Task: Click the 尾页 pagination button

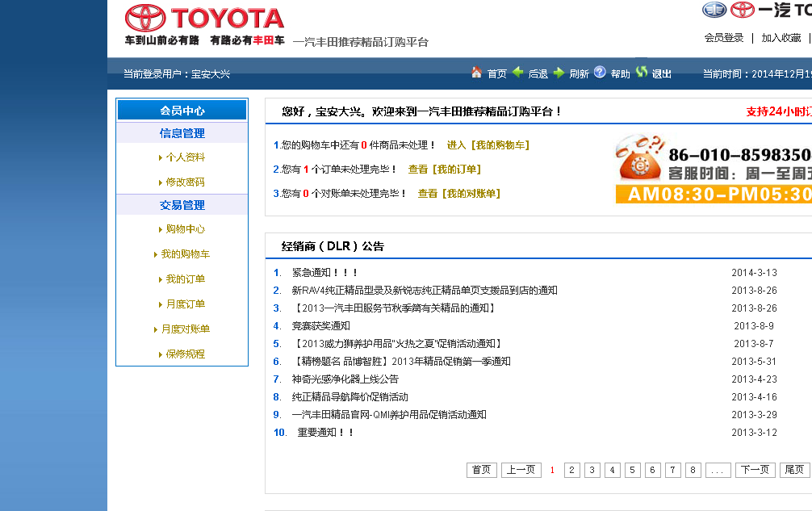Action: tap(795, 470)
